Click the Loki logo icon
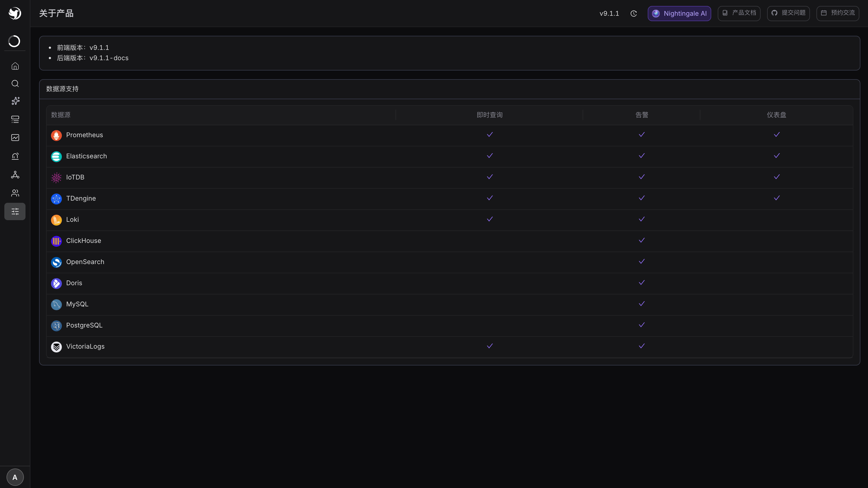This screenshot has width=868, height=488. [56, 220]
